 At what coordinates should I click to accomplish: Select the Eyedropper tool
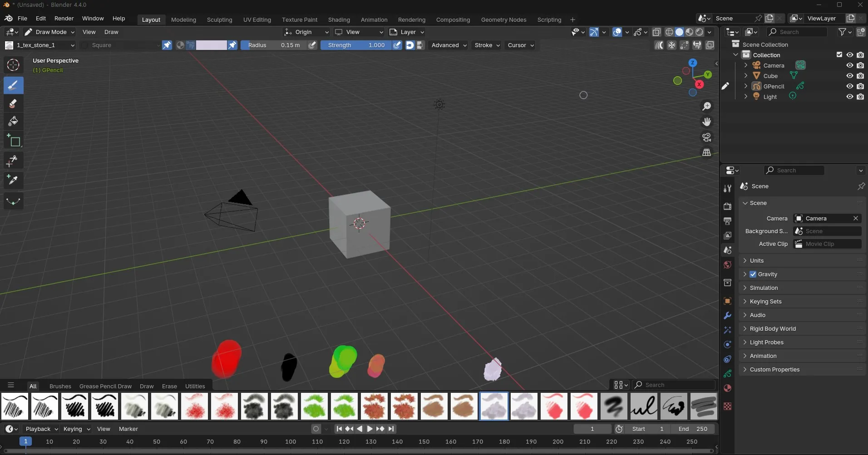(13, 180)
